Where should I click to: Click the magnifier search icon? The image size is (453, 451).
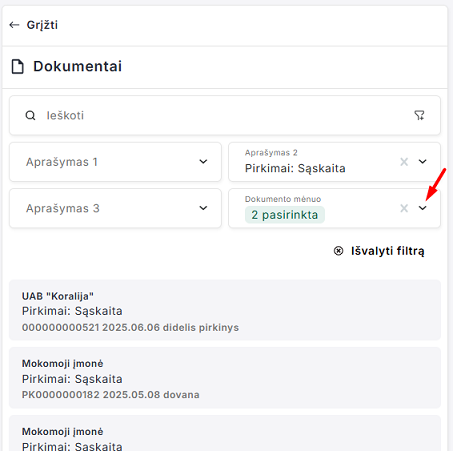click(x=30, y=115)
